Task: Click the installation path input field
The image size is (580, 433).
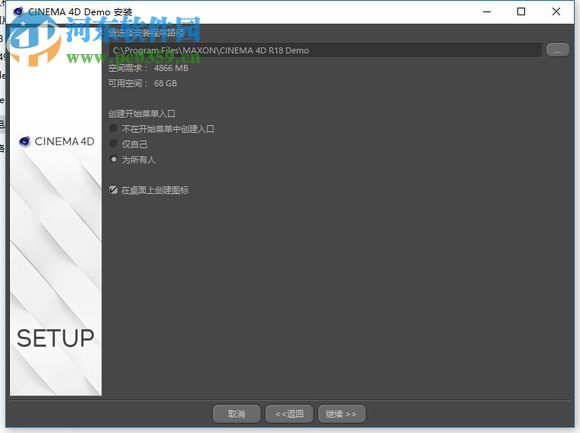Action: 326,50
